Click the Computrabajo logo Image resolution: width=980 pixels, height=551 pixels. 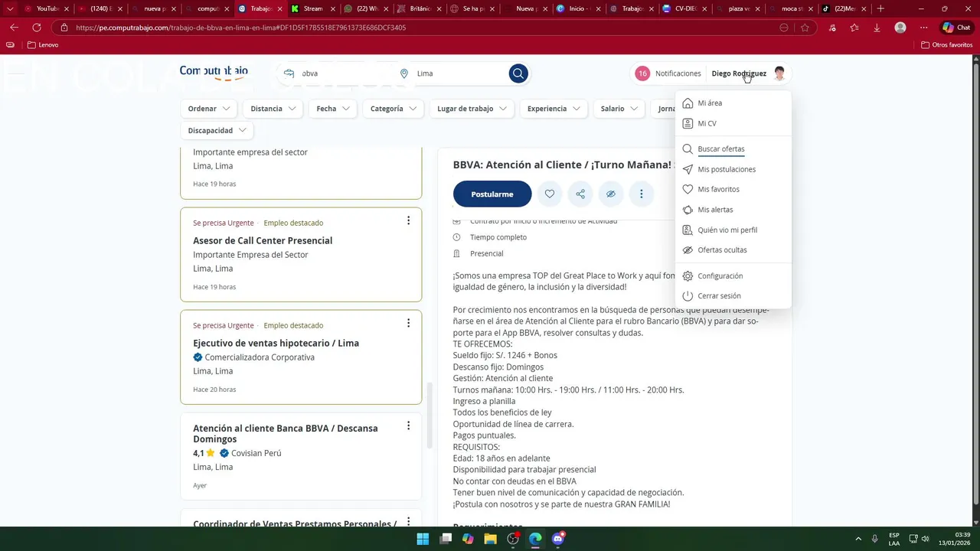214,71
